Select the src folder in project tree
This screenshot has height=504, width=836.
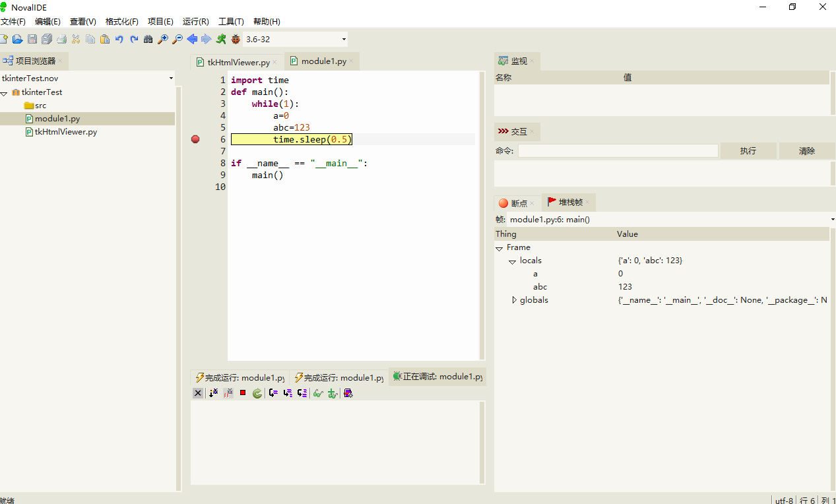35,106
